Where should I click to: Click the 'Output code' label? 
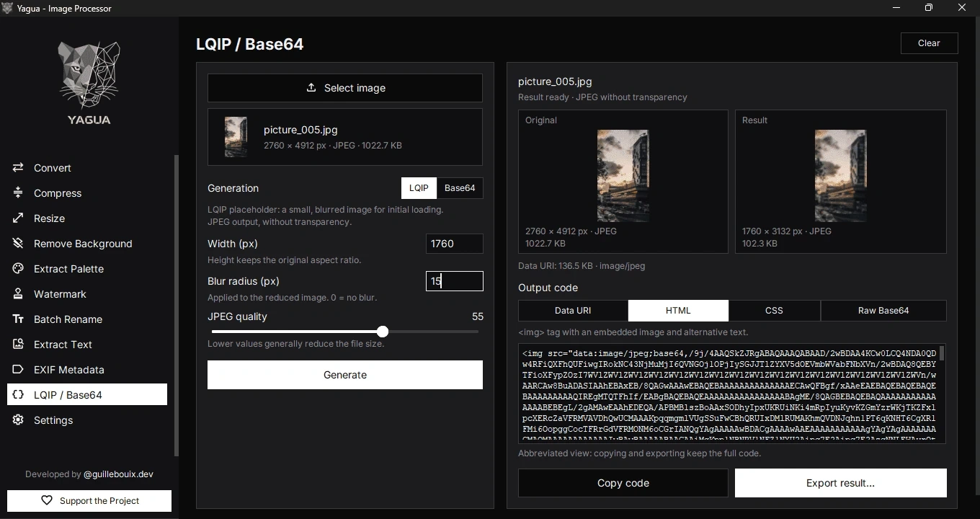(x=548, y=288)
